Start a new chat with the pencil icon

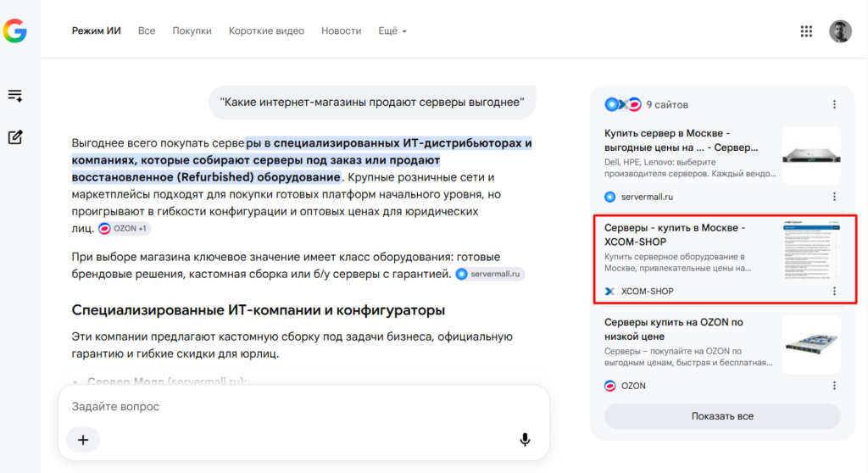pyautogui.click(x=15, y=136)
